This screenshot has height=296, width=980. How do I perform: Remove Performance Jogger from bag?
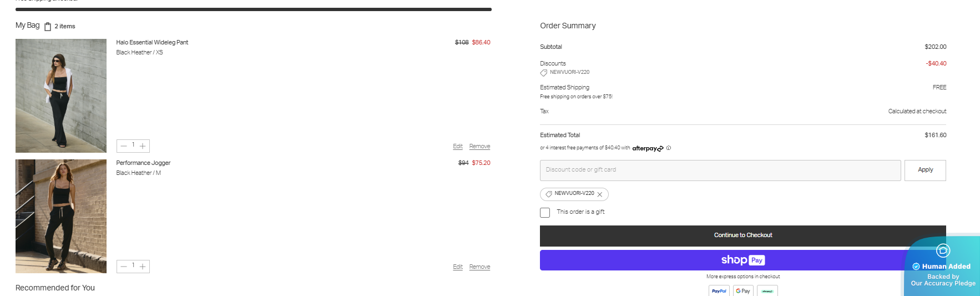(x=479, y=267)
